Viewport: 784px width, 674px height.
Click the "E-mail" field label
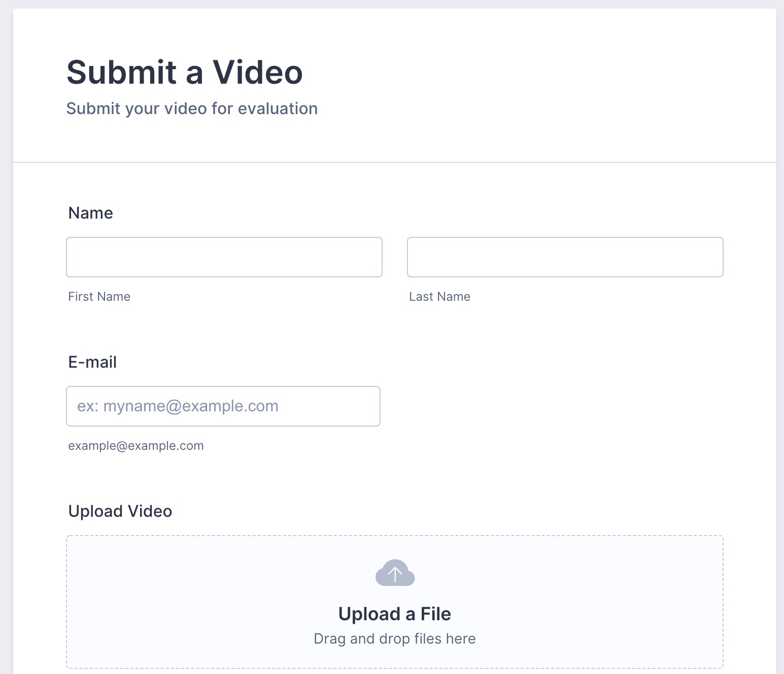point(92,362)
